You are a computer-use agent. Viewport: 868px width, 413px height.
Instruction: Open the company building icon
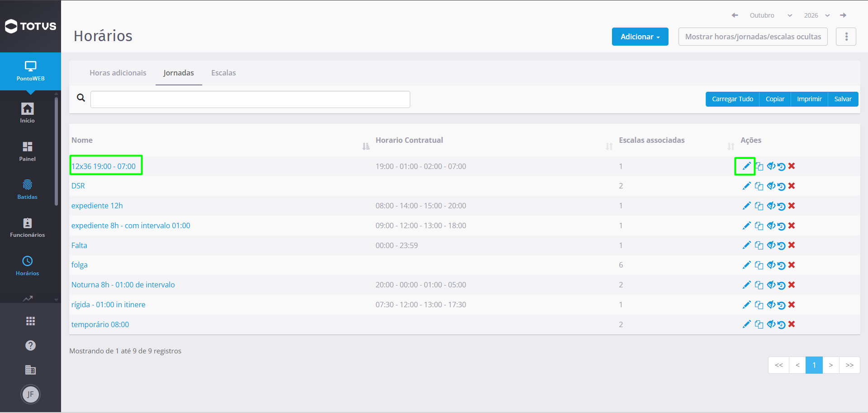click(30, 370)
